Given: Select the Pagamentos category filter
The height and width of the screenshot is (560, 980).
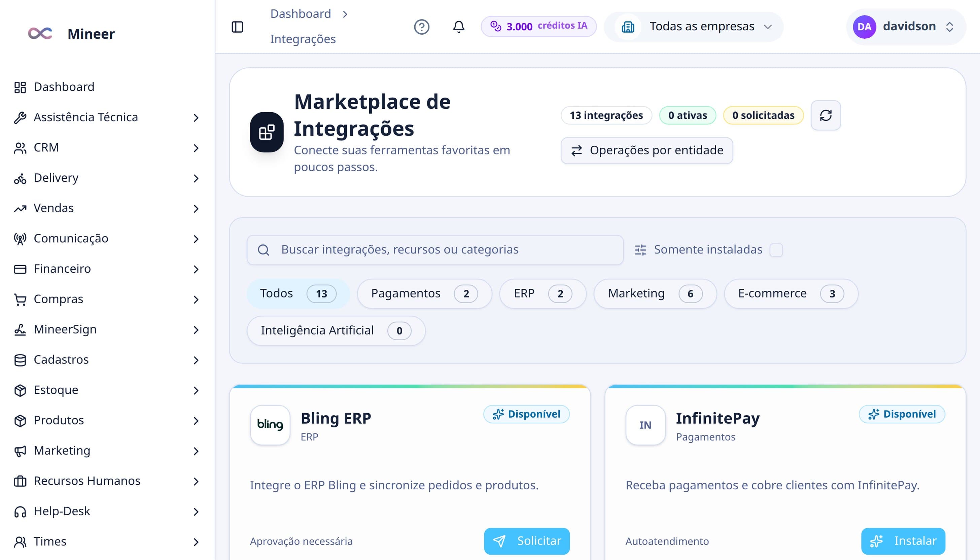Looking at the screenshot, I should [x=424, y=294].
